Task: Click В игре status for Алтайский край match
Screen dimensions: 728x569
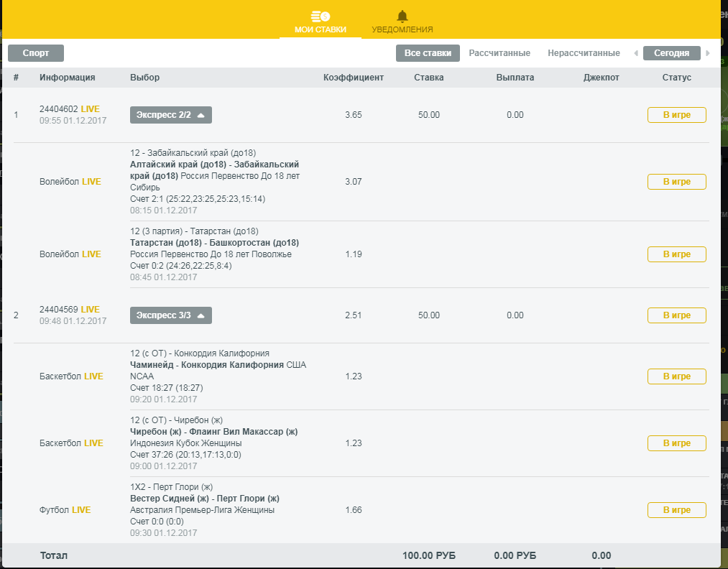Action: coord(676,182)
